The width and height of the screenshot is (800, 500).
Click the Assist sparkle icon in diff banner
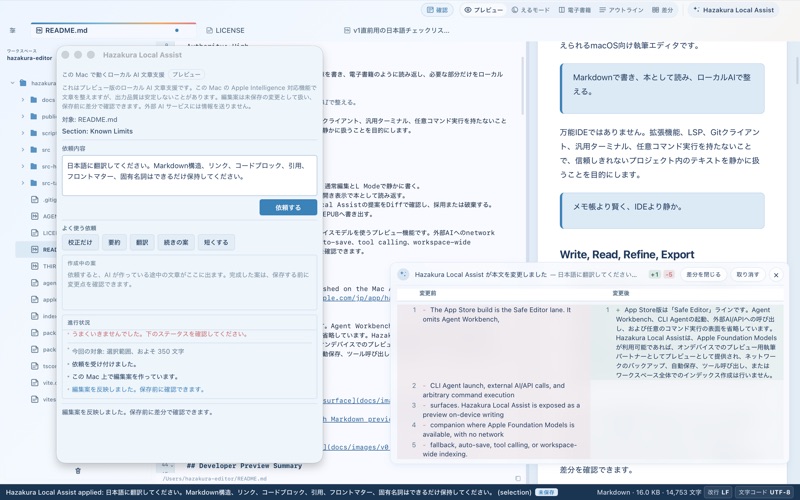(403, 274)
